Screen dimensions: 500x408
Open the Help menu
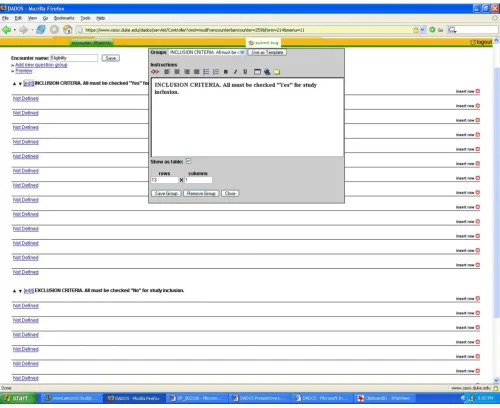coord(100,18)
